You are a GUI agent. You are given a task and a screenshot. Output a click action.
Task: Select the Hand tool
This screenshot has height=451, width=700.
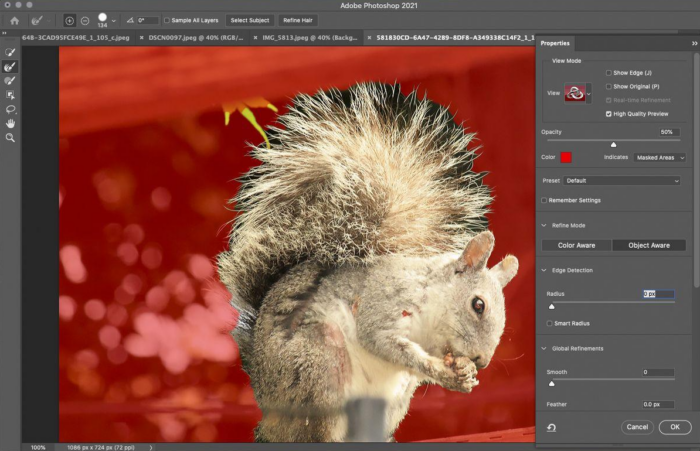[10, 124]
